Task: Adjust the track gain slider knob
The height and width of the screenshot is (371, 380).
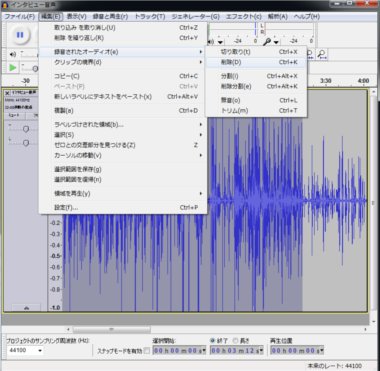Action: pyautogui.click(x=26, y=129)
